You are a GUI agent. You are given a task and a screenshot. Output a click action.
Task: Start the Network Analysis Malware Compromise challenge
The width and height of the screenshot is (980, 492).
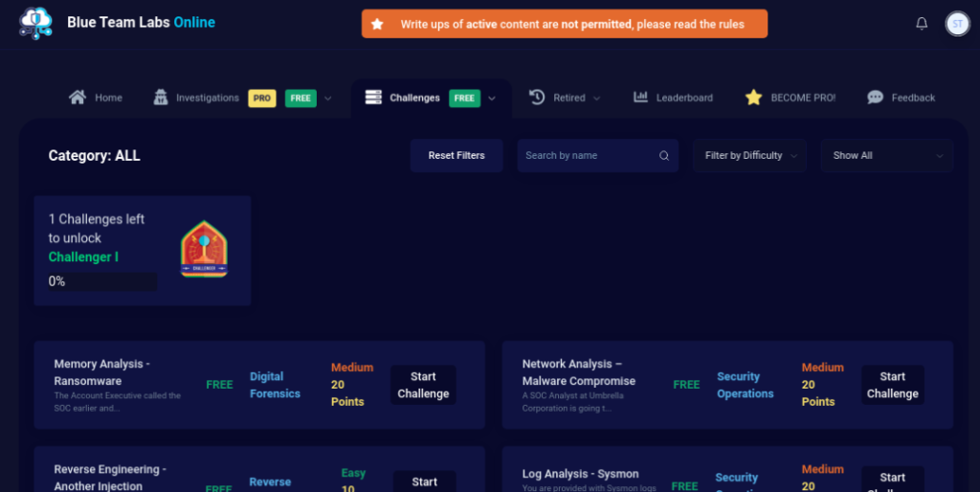pyautogui.click(x=892, y=385)
